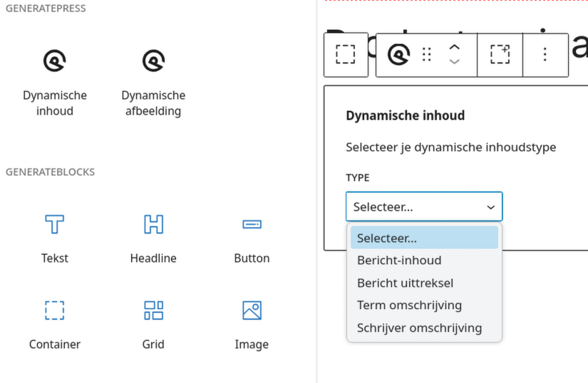Click the drag handle in block toolbar
Screen dimensions: 588x383
coord(427,55)
